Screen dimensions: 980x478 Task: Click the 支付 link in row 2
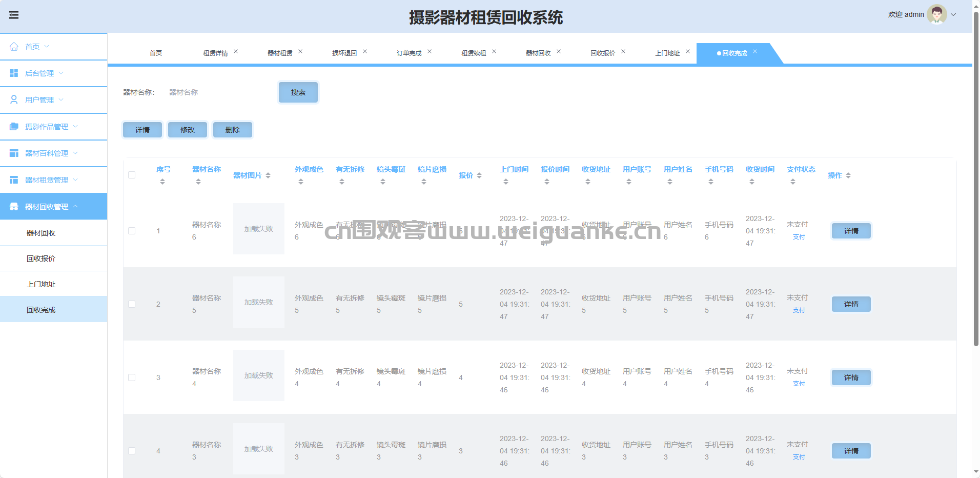coord(799,310)
